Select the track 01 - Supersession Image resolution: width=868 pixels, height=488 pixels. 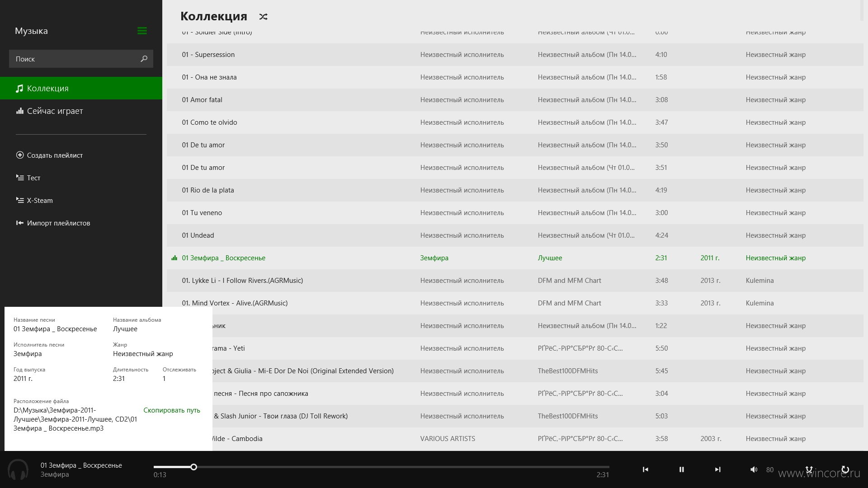tap(515, 55)
